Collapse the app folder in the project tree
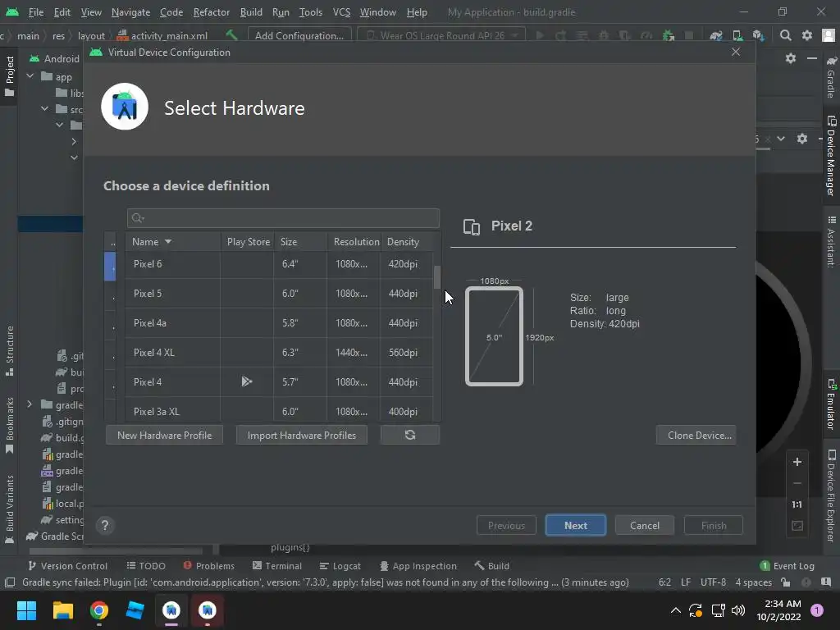Viewport: 840px width, 630px height. 30,76
